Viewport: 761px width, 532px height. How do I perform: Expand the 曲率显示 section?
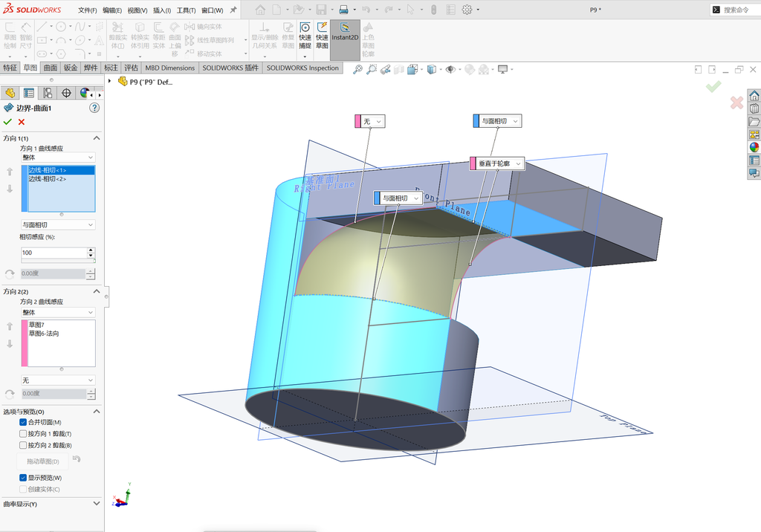tap(96, 504)
